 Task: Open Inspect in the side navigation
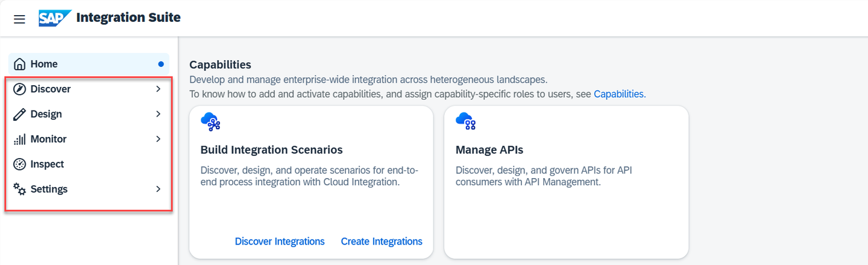89,164
